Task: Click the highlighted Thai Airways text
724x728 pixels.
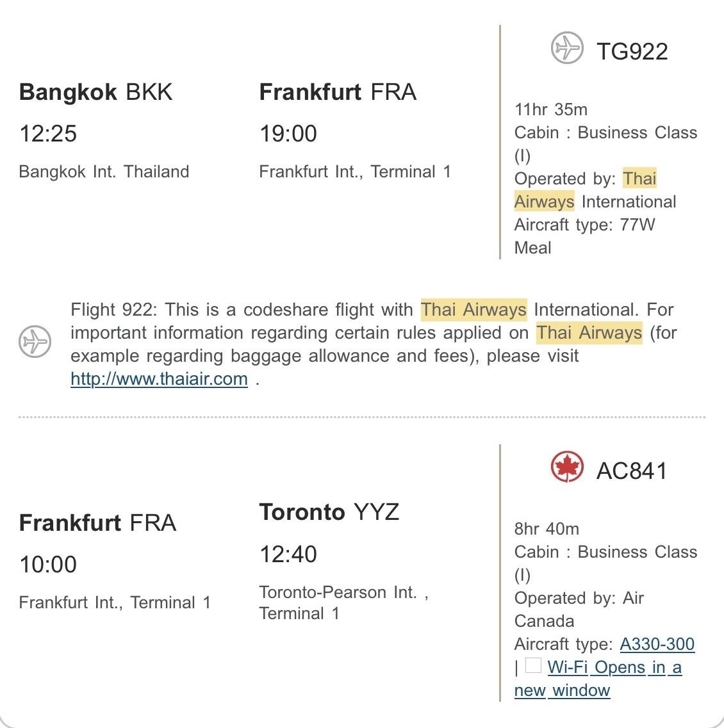Action: click(x=473, y=309)
